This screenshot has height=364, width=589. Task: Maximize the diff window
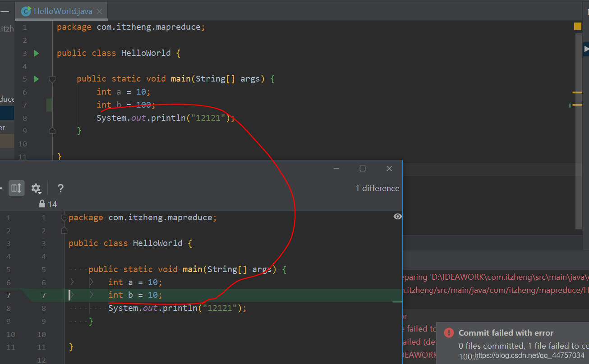[x=363, y=168]
